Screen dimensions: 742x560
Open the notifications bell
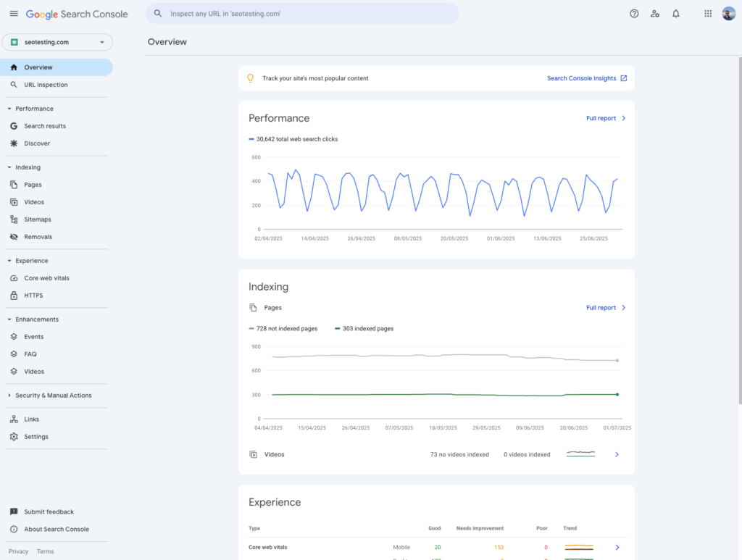pos(676,14)
